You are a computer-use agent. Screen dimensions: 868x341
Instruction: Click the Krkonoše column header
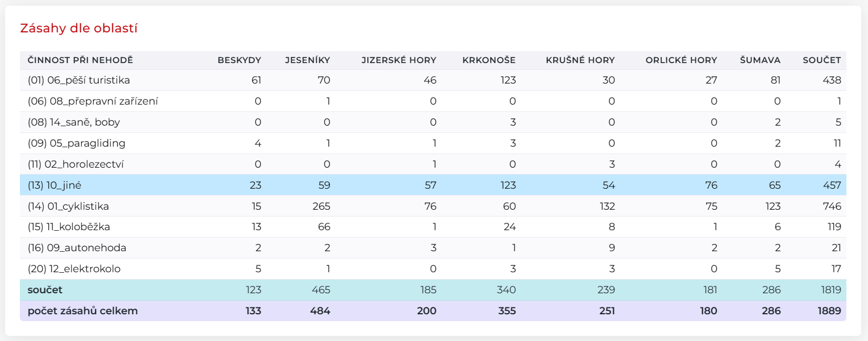[x=489, y=60]
